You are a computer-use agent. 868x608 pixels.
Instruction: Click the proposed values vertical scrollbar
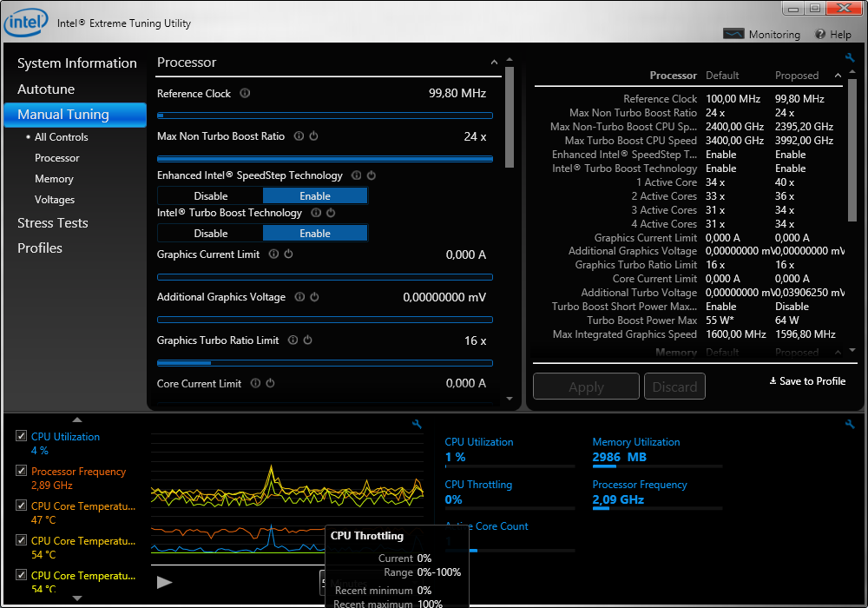tap(852, 150)
